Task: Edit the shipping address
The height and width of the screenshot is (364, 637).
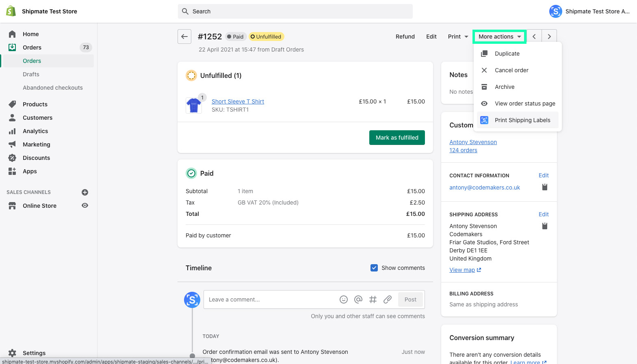Action: point(544,214)
